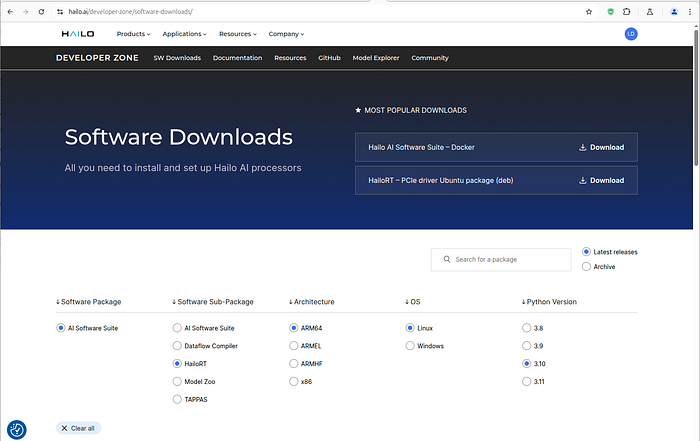The height and width of the screenshot is (441, 700).
Task: Open the Company dropdown menu
Action: [x=285, y=34]
